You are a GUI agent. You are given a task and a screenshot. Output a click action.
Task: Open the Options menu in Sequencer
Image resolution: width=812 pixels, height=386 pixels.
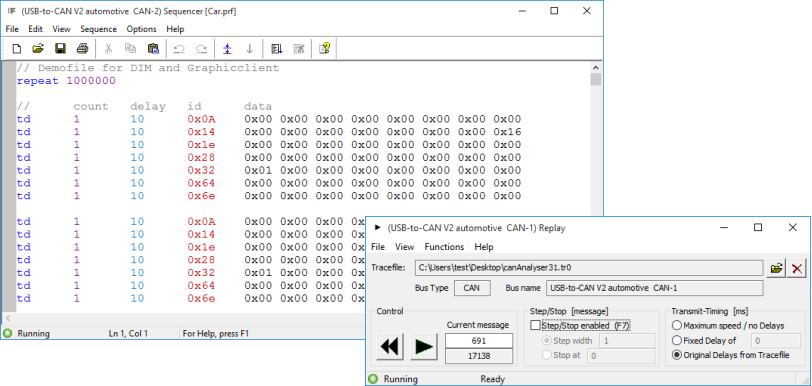coord(141,29)
